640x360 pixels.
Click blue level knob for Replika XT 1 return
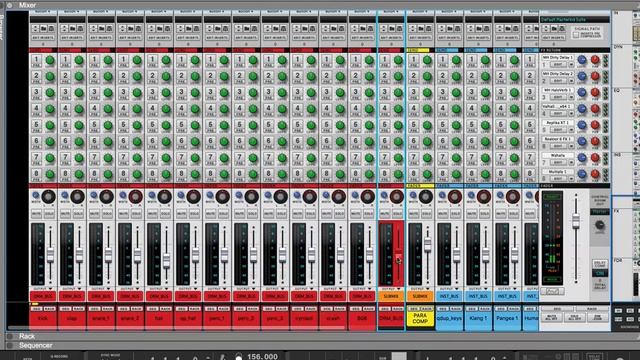(582, 125)
